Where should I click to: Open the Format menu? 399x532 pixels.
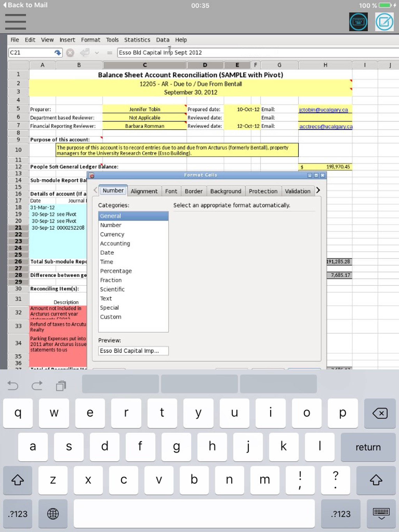pos(90,40)
